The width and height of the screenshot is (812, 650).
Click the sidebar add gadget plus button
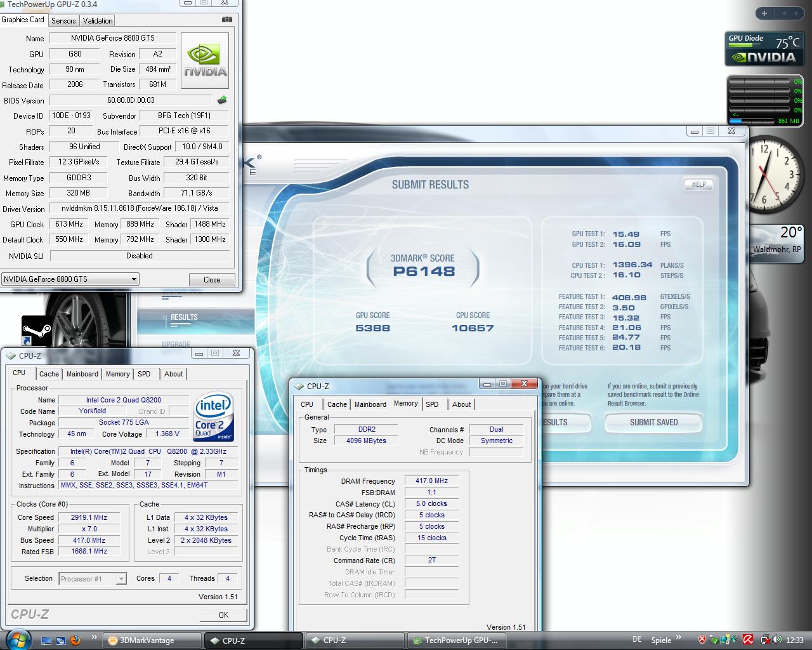764,13
